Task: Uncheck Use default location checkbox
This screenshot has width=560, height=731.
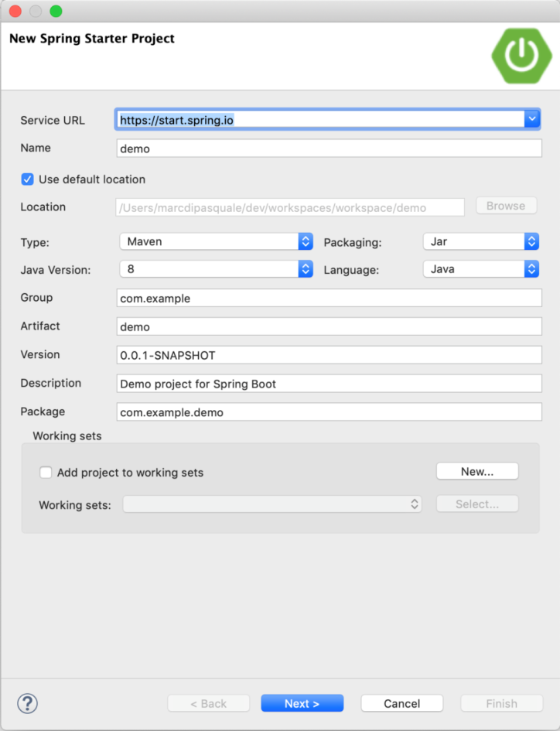Action: pyautogui.click(x=28, y=179)
